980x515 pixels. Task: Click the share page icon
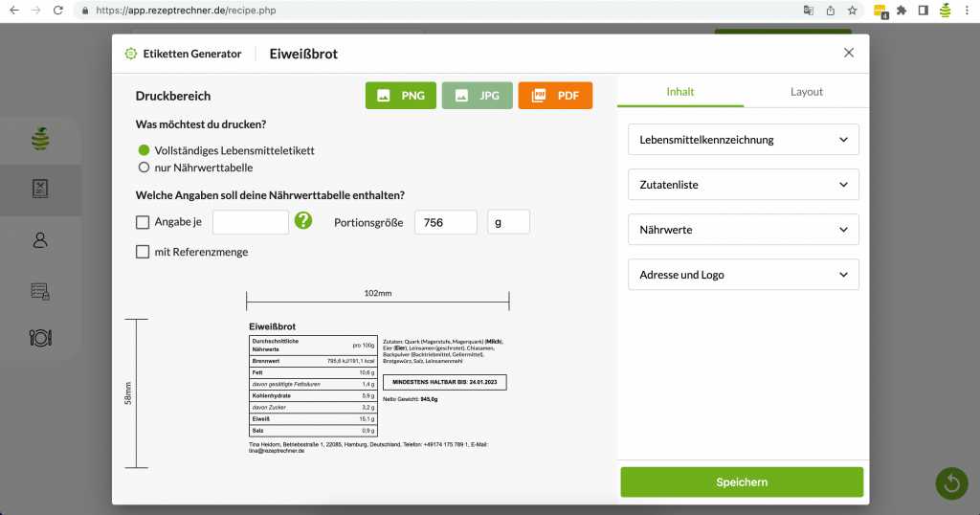(x=830, y=11)
